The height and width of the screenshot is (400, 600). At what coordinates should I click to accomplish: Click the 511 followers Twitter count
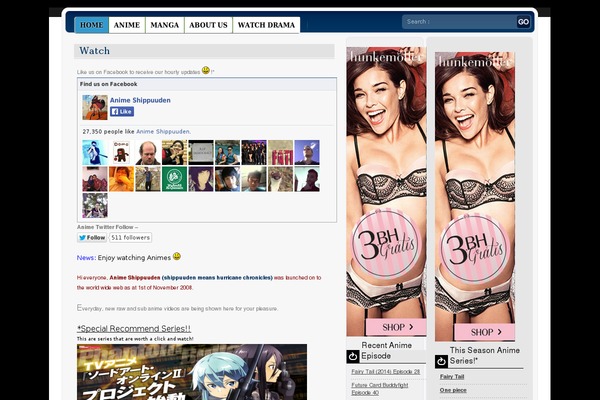pyautogui.click(x=130, y=238)
